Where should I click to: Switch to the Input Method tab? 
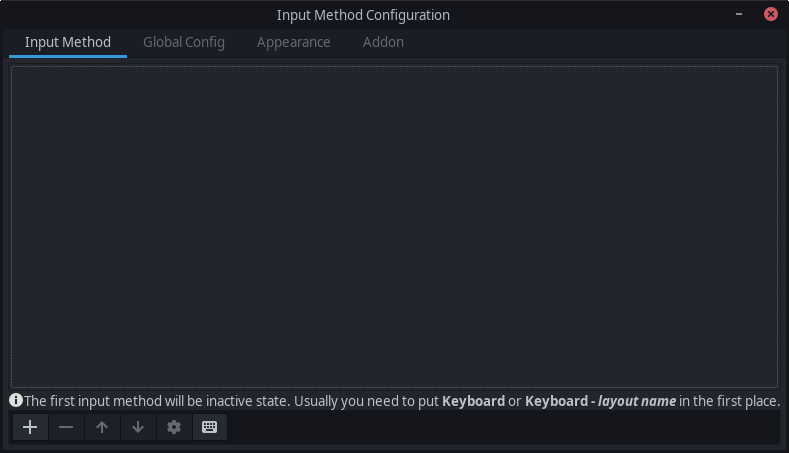tap(68, 42)
